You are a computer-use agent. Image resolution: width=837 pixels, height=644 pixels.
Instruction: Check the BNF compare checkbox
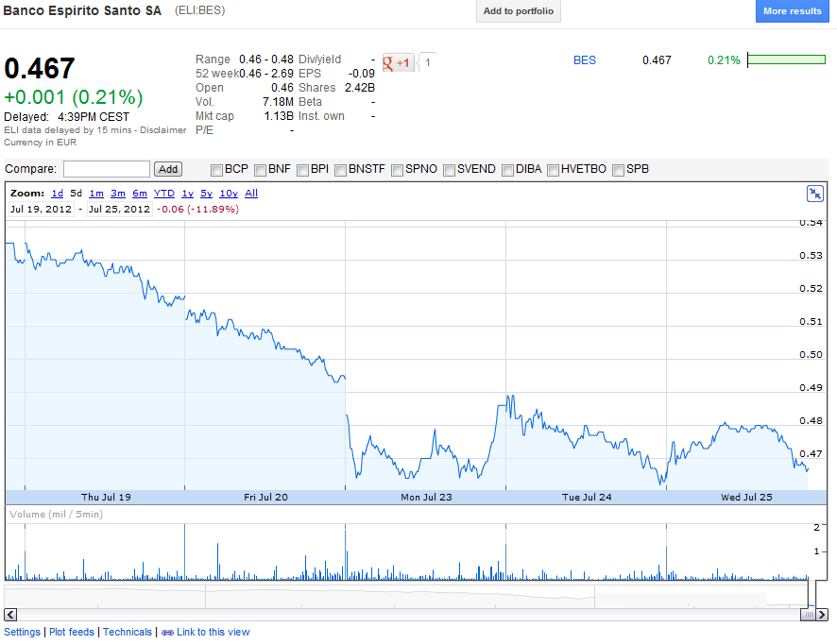point(260,170)
